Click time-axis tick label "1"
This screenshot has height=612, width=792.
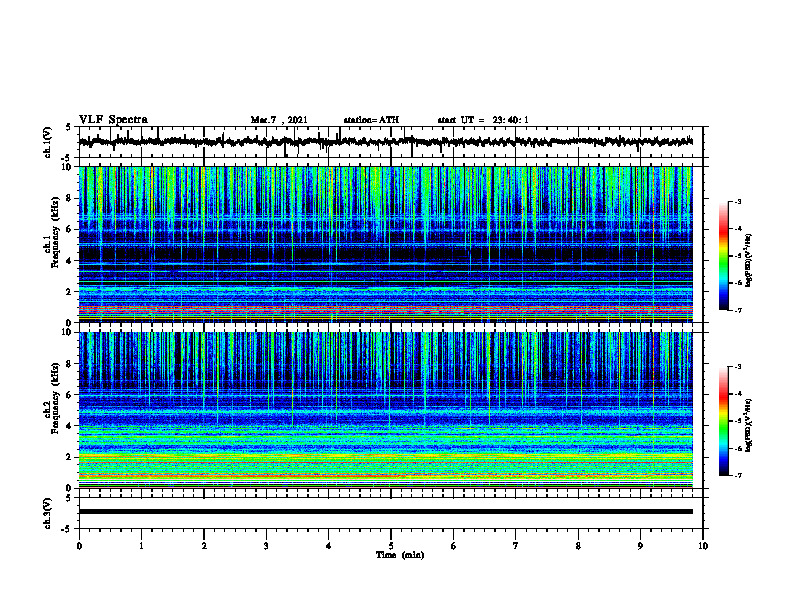point(141,546)
